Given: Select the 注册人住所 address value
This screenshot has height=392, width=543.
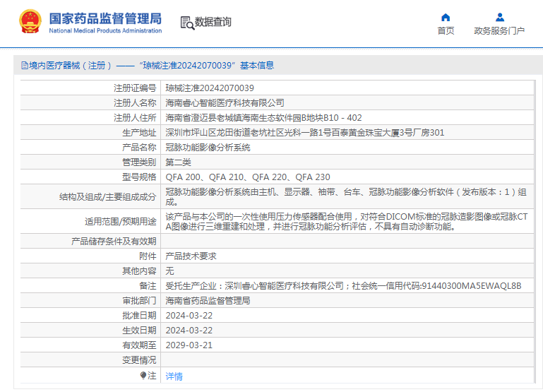Looking at the screenshot, I should [263, 118].
